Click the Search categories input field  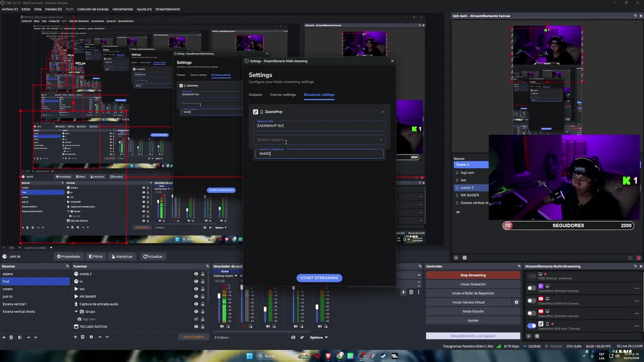click(319, 153)
